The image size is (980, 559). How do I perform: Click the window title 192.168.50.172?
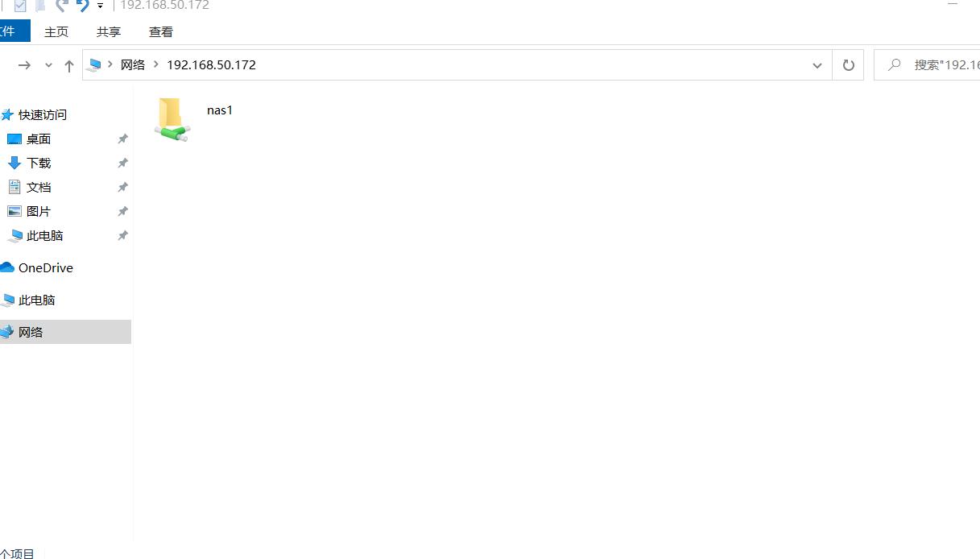click(164, 5)
